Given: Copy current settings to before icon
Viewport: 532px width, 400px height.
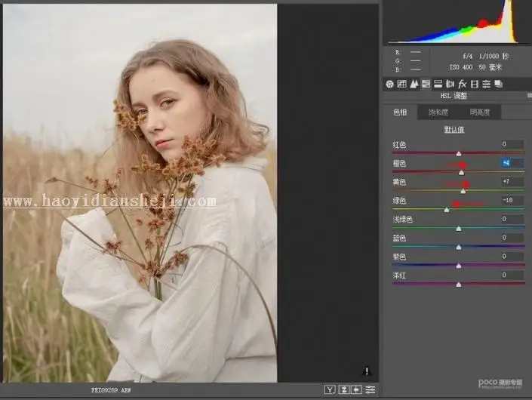Looking at the screenshot, I should (x=357, y=389).
